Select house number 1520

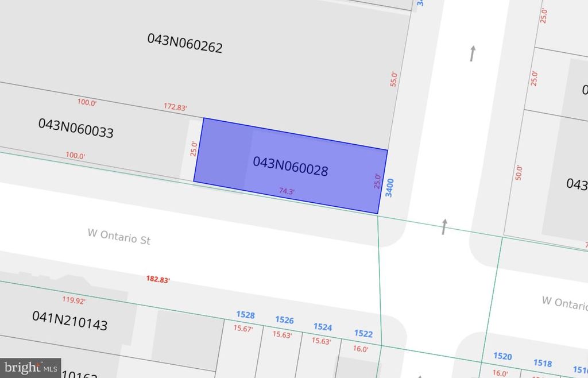coord(502,356)
